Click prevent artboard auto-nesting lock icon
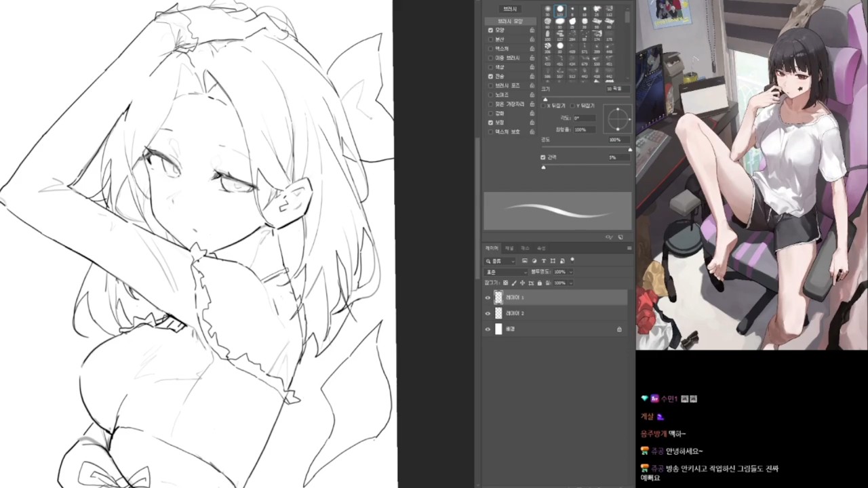 pos(531,283)
